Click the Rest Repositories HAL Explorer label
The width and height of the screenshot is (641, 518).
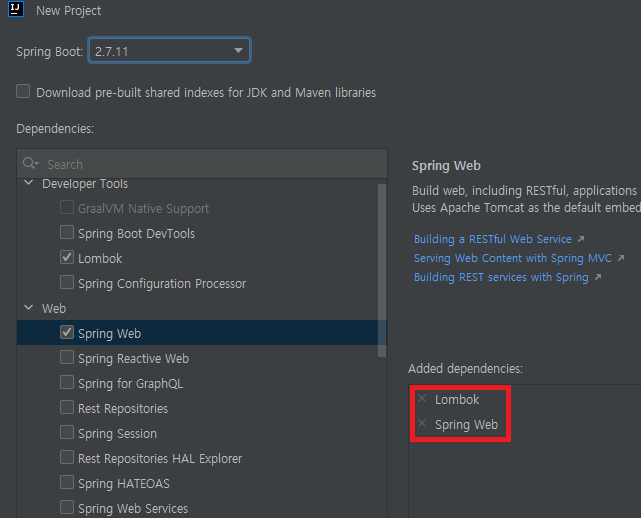[x=160, y=459]
